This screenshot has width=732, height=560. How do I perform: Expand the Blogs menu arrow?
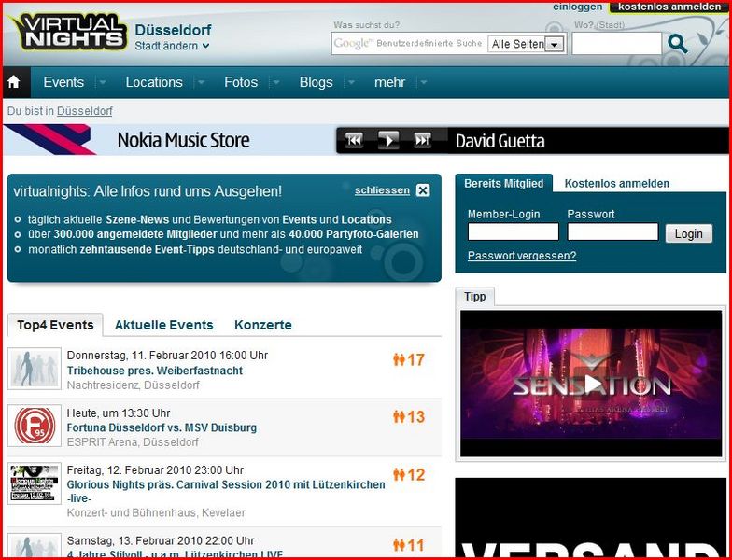click(x=351, y=82)
